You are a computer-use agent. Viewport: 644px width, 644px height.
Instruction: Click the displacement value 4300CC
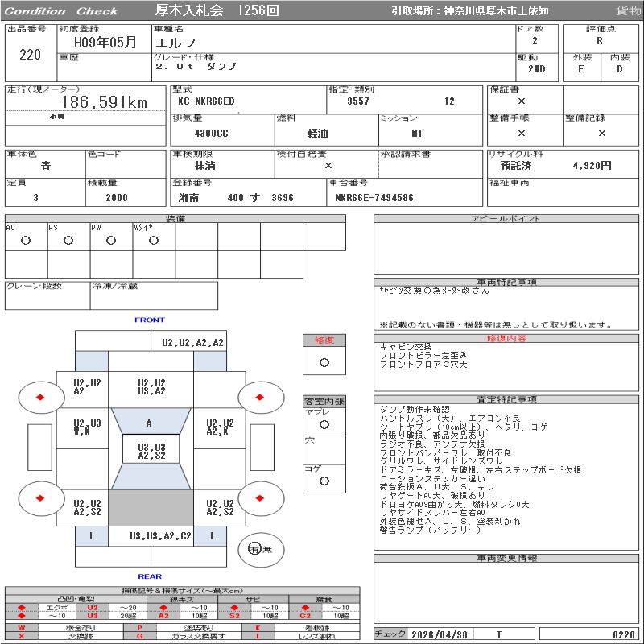[212, 134]
